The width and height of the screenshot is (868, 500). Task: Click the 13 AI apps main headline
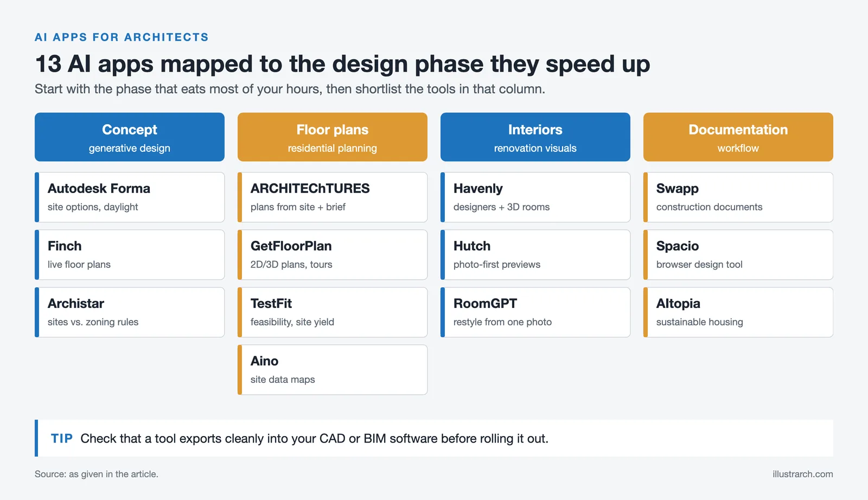(342, 64)
